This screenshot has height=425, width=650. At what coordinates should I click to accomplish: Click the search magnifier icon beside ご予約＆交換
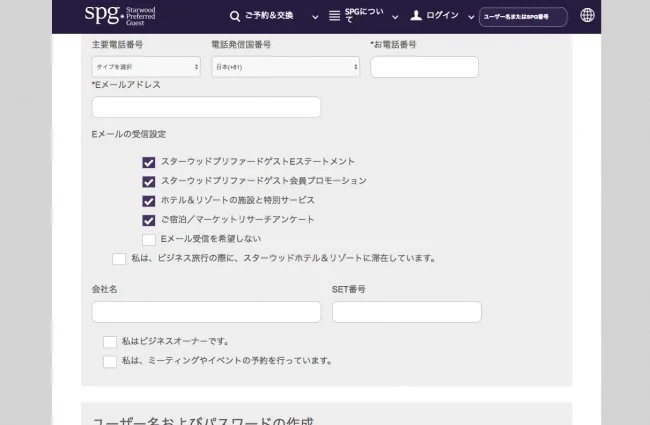click(x=233, y=16)
